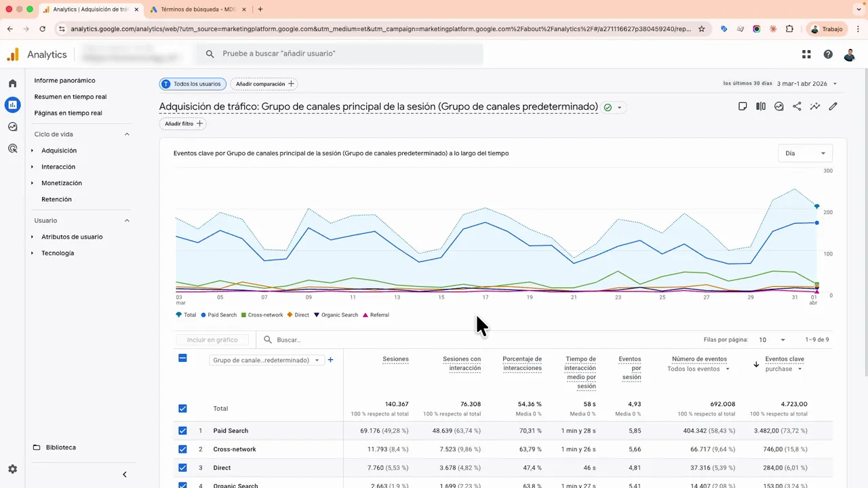The height and width of the screenshot is (488, 868).
Task: Sort by Sesiones column header
Action: click(x=395, y=359)
